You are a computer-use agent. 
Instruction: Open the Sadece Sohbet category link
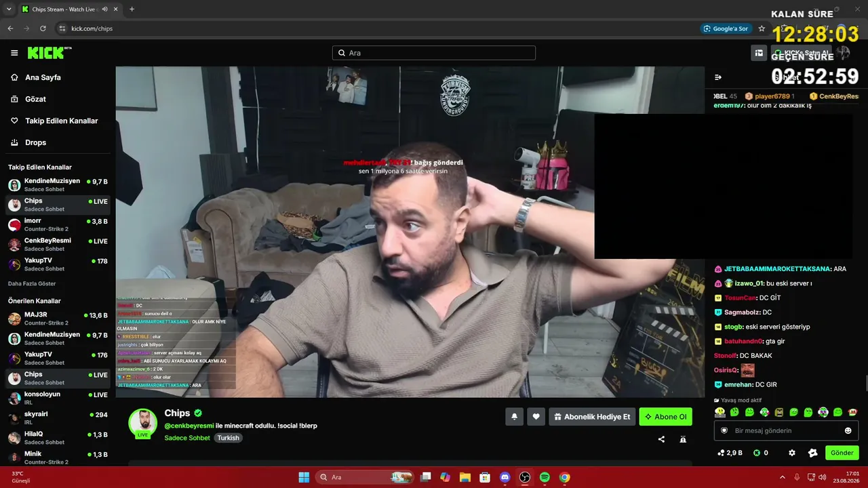[187, 438]
